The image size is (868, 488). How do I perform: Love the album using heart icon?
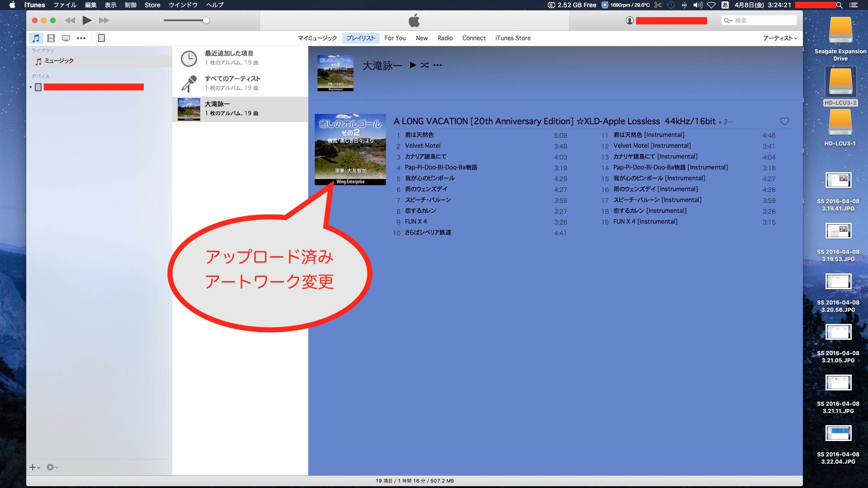point(784,121)
